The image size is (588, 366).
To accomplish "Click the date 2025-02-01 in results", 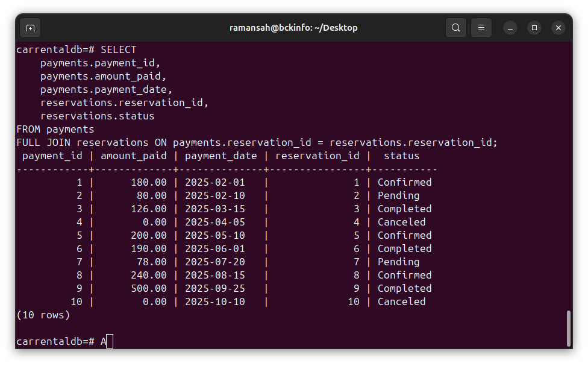I will click(x=214, y=182).
